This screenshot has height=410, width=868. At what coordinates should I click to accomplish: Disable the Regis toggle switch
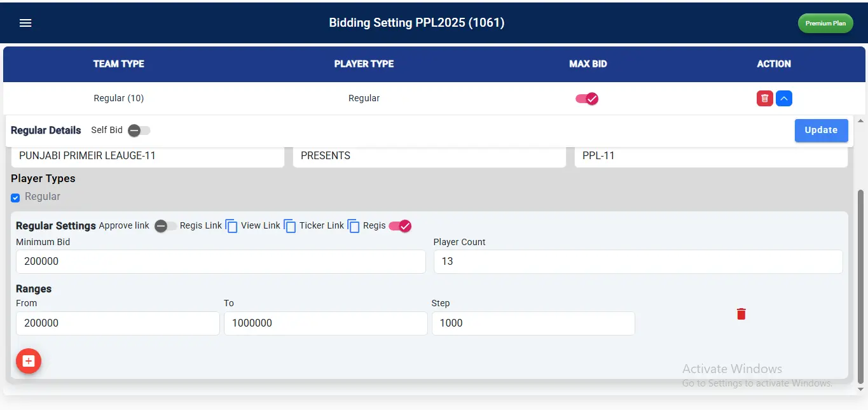pos(400,226)
